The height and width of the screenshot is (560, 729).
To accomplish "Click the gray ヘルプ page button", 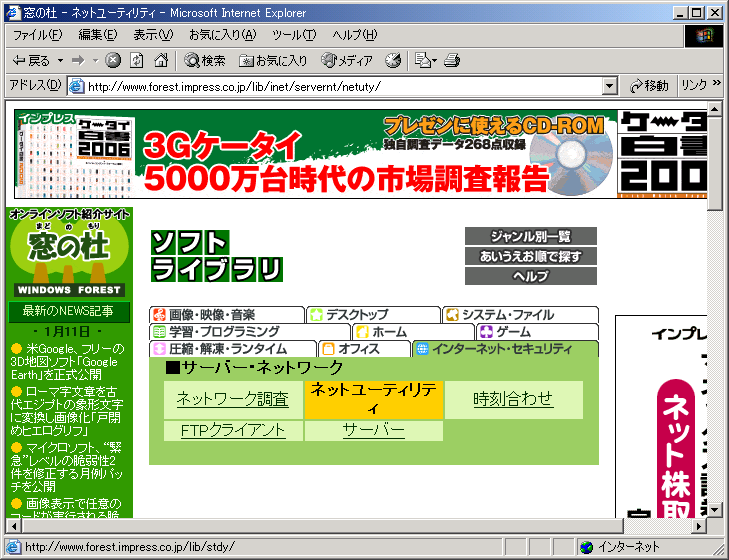I will coord(530,276).
